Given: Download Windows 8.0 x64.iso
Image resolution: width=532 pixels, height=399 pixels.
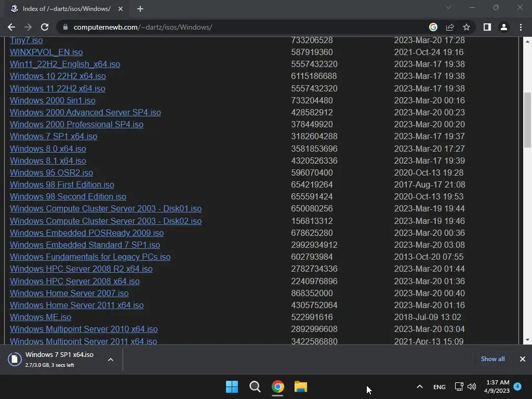Looking at the screenshot, I should (48, 149).
